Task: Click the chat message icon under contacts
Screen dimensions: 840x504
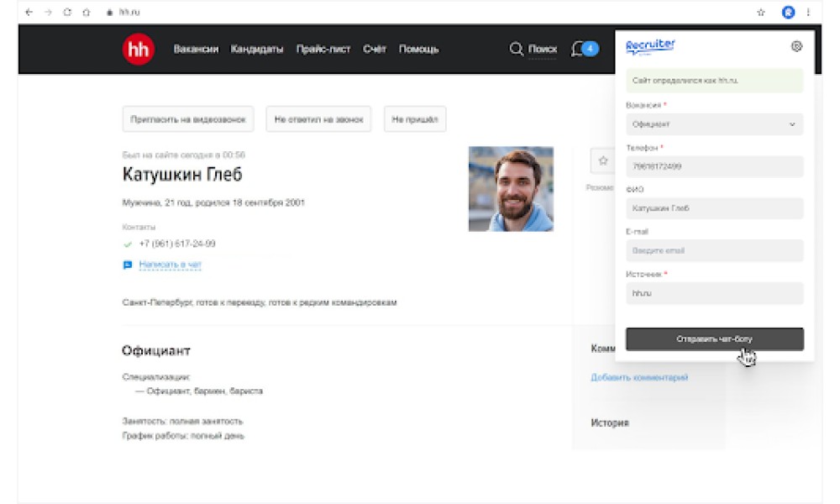Action: (x=128, y=265)
